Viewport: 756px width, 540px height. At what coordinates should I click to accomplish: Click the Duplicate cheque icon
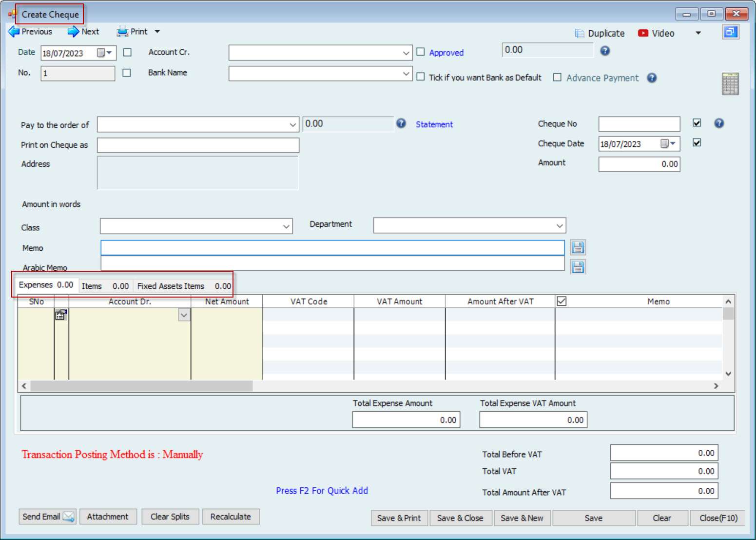(579, 33)
